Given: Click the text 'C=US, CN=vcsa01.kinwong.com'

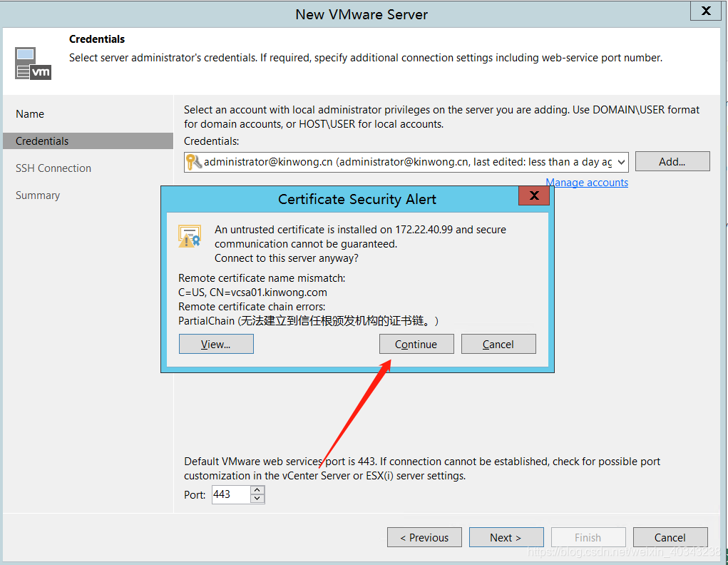Looking at the screenshot, I should tap(252, 292).
